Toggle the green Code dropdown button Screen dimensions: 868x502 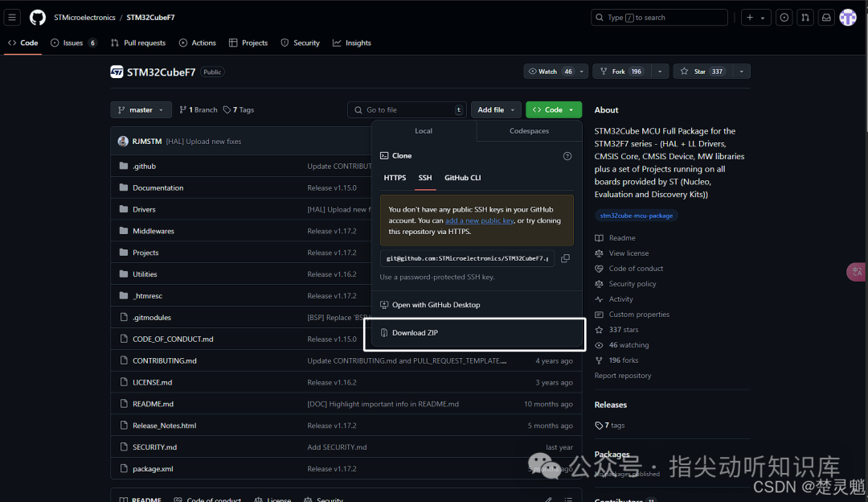pos(554,109)
